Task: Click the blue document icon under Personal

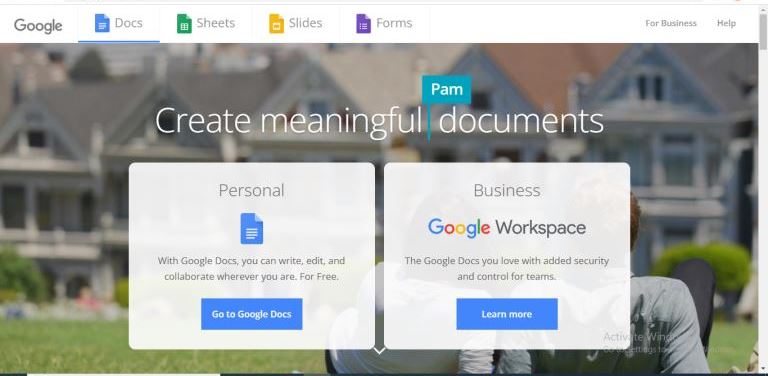Action: (x=252, y=228)
